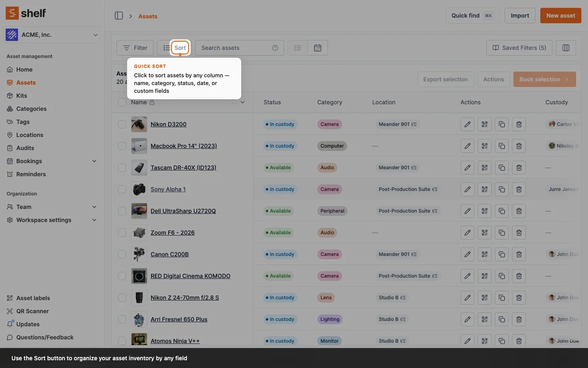The height and width of the screenshot is (368, 588).
Task: Toggle the select-all checkbox in header
Action: 122,102
